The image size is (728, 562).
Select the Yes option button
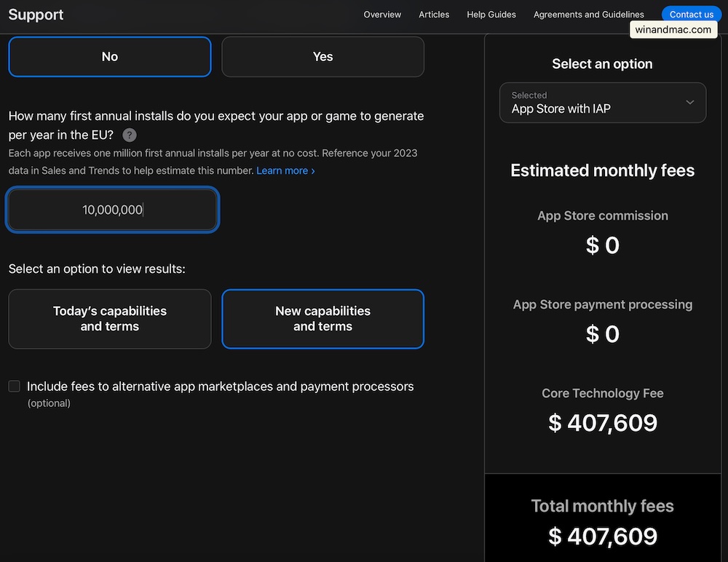tap(323, 57)
